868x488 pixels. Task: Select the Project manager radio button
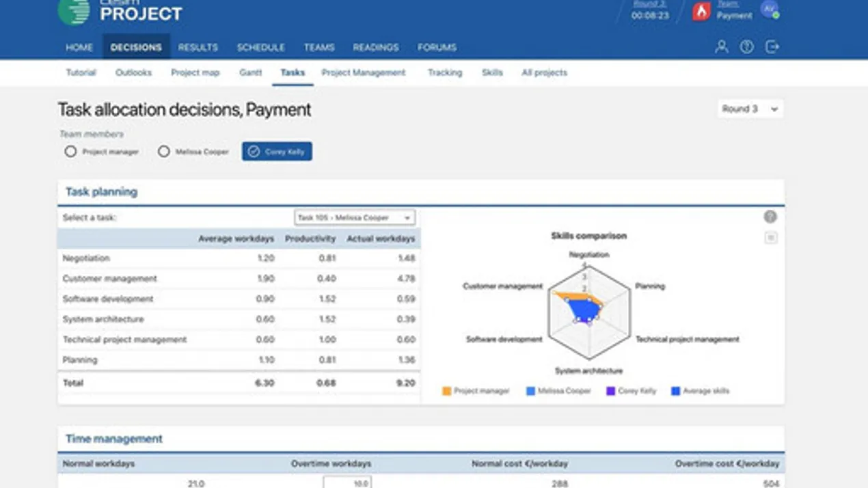click(70, 152)
